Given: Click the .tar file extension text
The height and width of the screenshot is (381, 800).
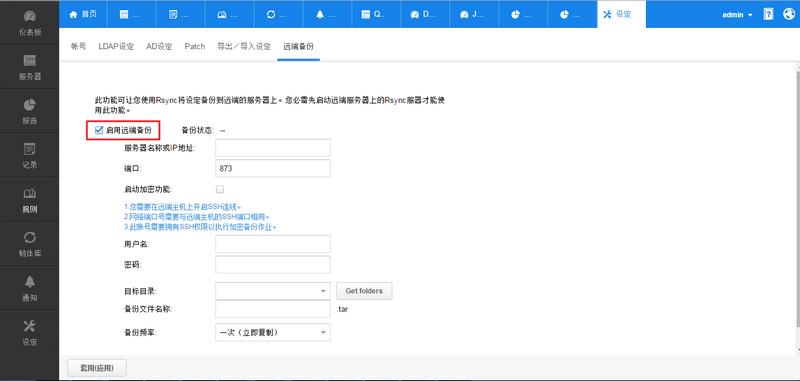Looking at the screenshot, I should 343,309.
